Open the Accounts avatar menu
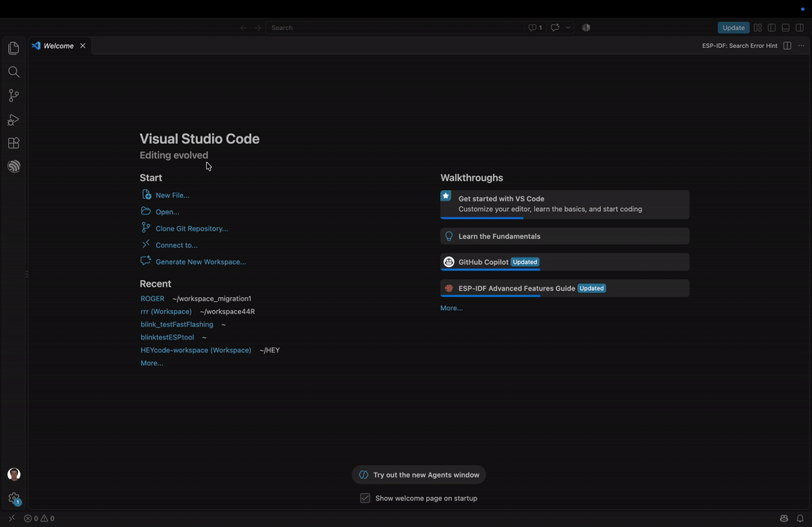The height and width of the screenshot is (527, 812). pos(14,474)
